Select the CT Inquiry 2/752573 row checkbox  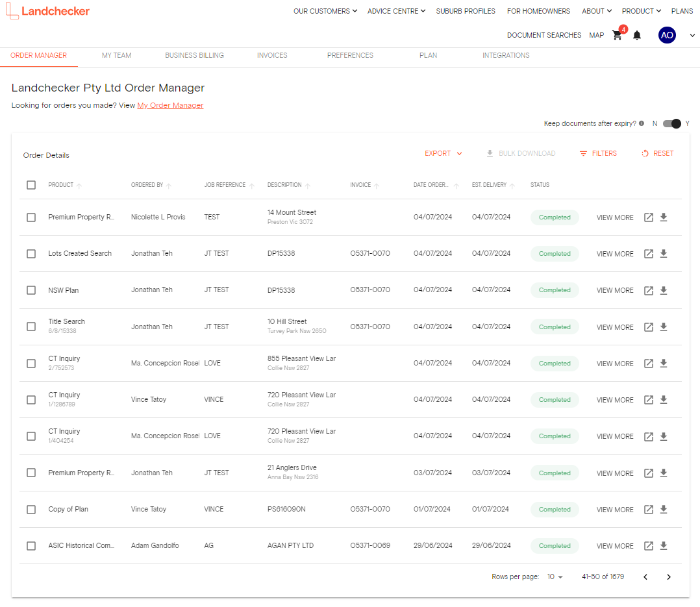(x=31, y=364)
